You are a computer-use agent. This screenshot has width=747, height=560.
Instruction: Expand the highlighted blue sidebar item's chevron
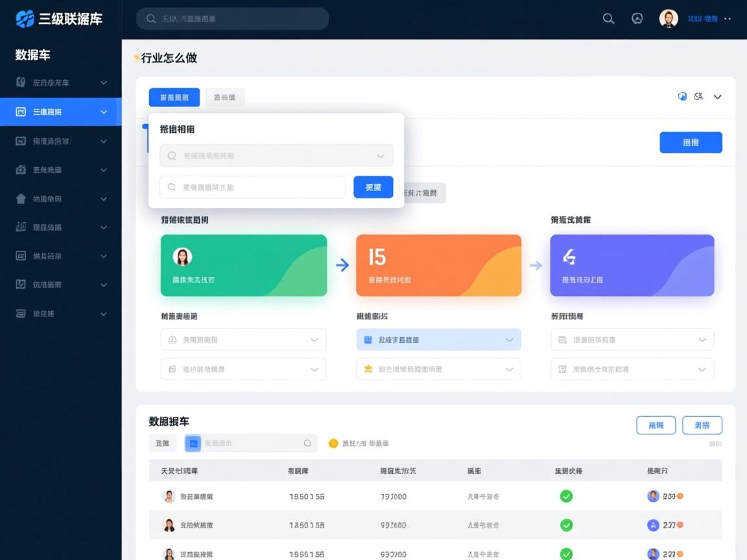point(104,112)
